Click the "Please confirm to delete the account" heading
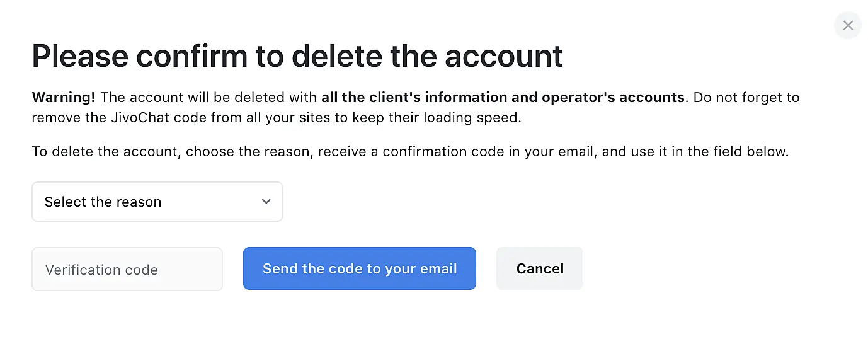The width and height of the screenshot is (868, 339). [297, 56]
